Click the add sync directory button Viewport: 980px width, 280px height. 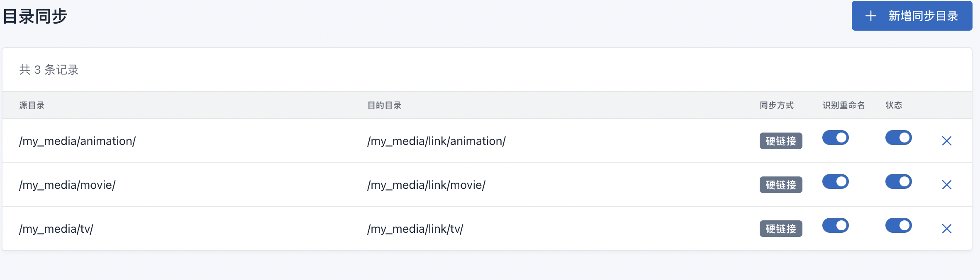[912, 16]
